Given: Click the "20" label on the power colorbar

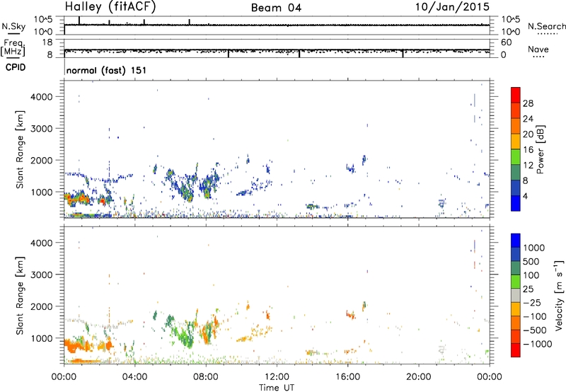Looking at the screenshot, I should click(528, 134).
